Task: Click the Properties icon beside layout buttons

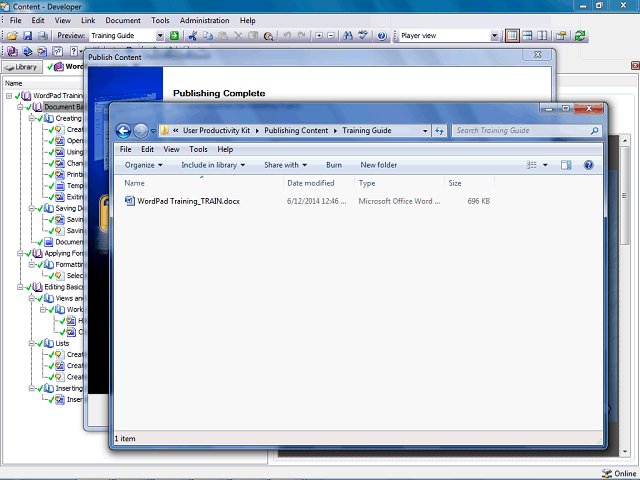Action: tap(561, 36)
